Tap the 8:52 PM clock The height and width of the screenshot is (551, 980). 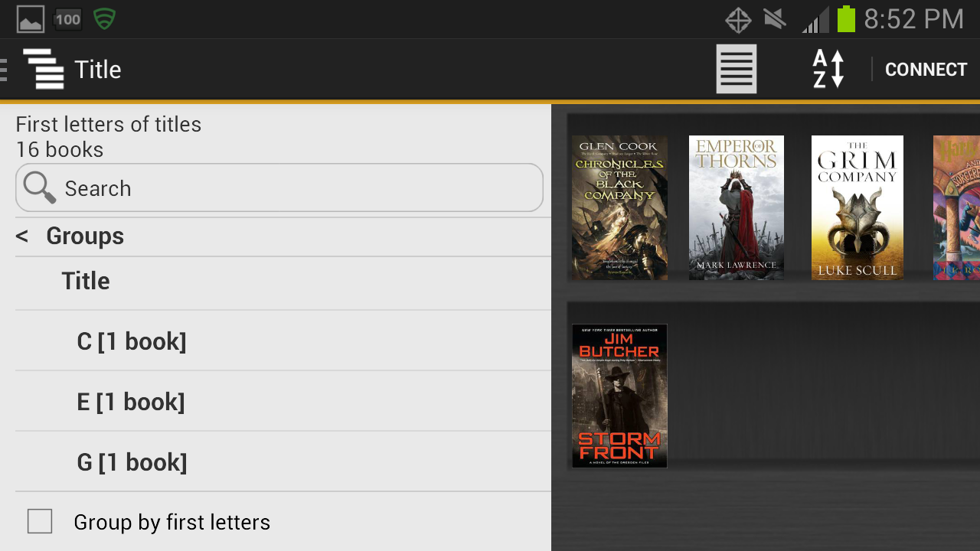(913, 19)
